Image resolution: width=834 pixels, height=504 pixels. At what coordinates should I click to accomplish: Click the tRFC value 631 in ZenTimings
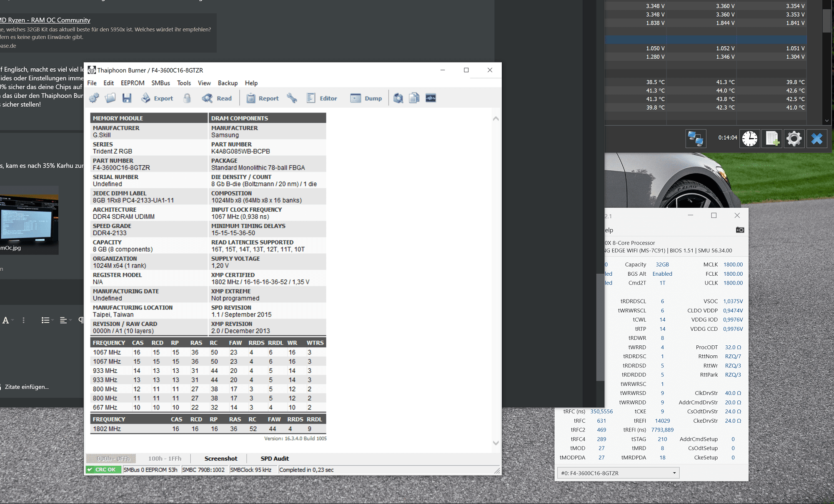coord(601,421)
